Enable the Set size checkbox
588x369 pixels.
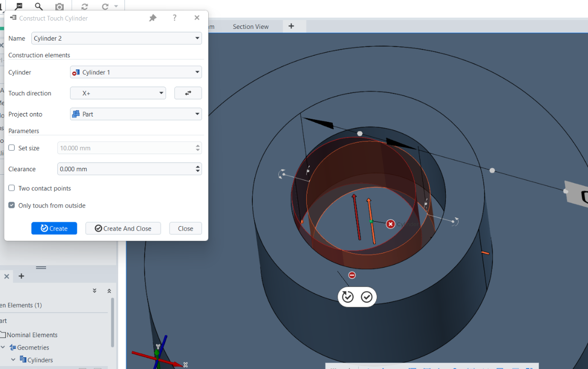coord(12,148)
